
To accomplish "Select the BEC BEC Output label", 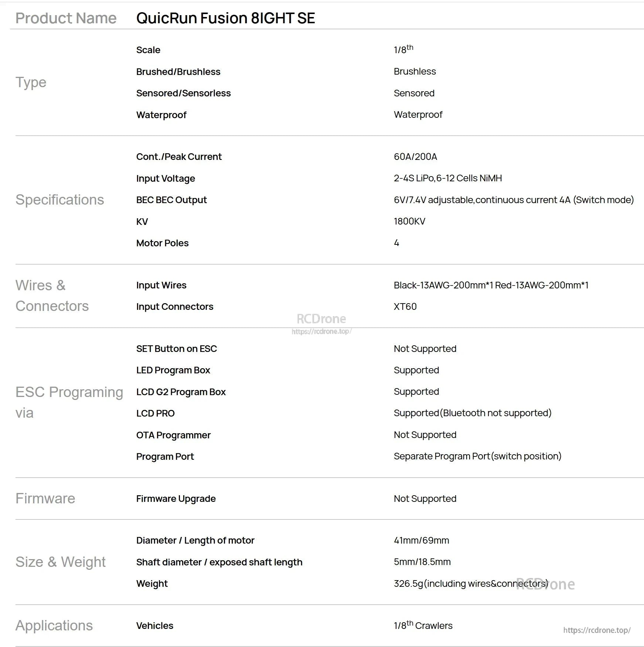I will [x=171, y=200].
